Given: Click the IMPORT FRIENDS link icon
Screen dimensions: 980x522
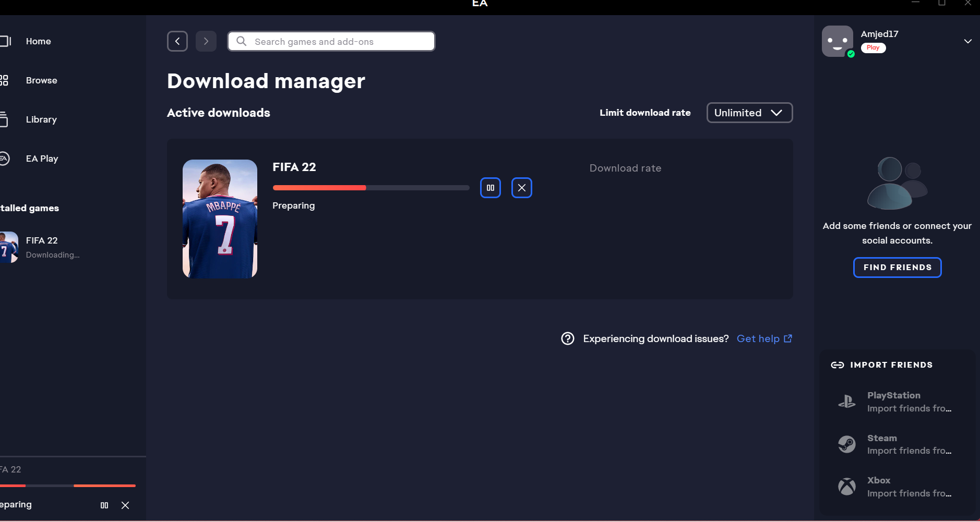Looking at the screenshot, I should [x=837, y=365].
